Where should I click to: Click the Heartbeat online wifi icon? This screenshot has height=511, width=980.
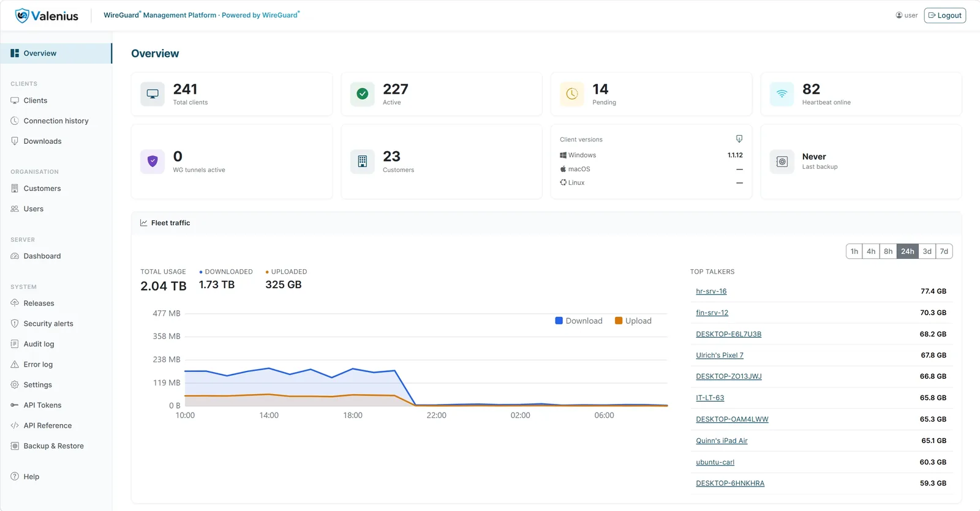782,94
